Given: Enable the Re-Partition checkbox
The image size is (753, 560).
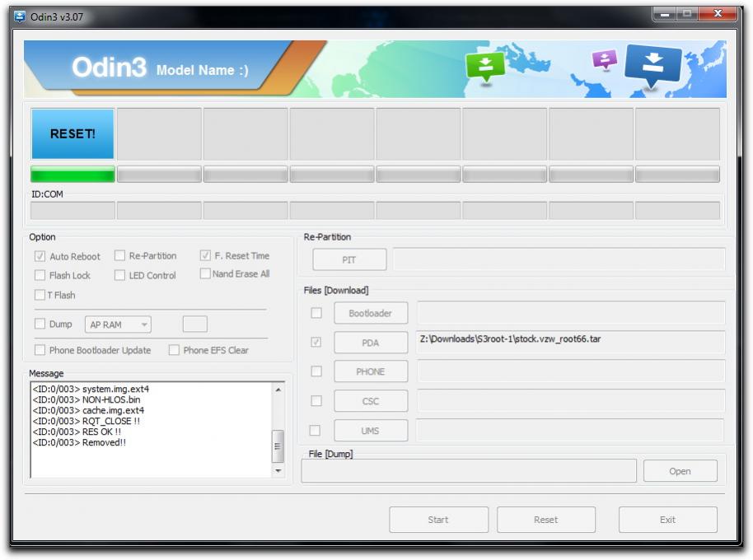Looking at the screenshot, I should (x=119, y=256).
